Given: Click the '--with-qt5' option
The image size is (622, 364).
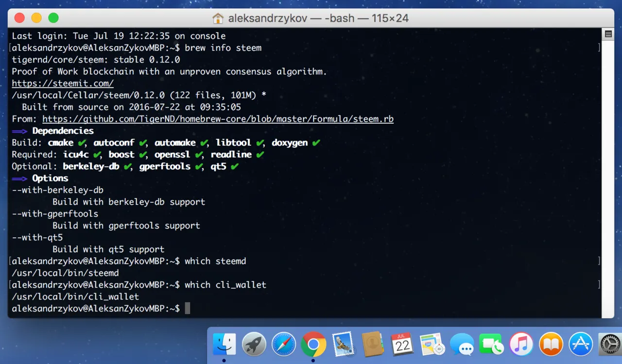Looking at the screenshot, I should (37, 237).
